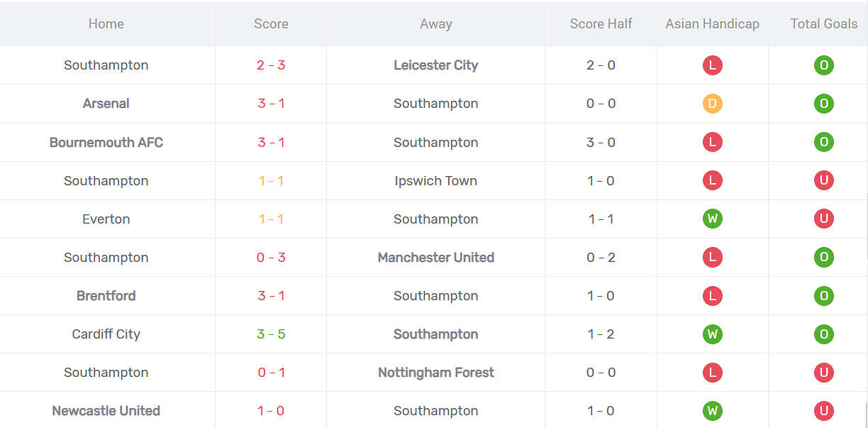Open the Manchester United team link
Screen dimensions: 868x428
(435, 257)
